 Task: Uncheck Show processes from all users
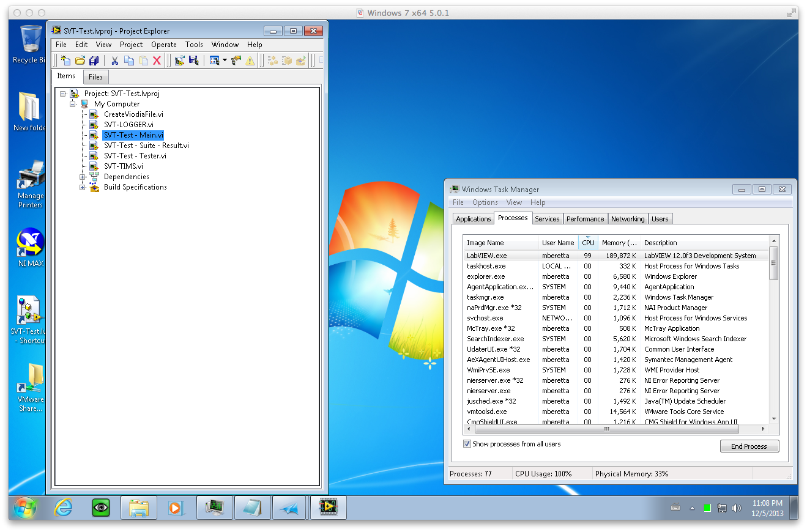coord(467,444)
